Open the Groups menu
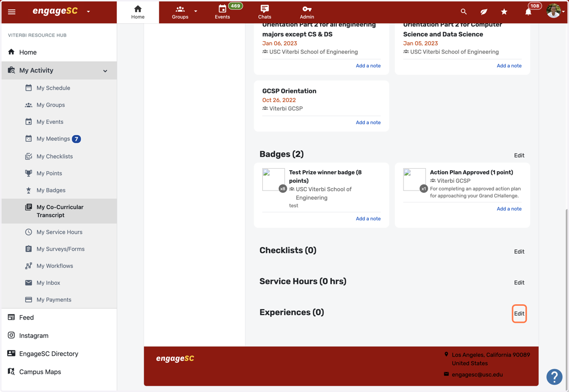The height and width of the screenshot is (392, 569). click(180, 12)
